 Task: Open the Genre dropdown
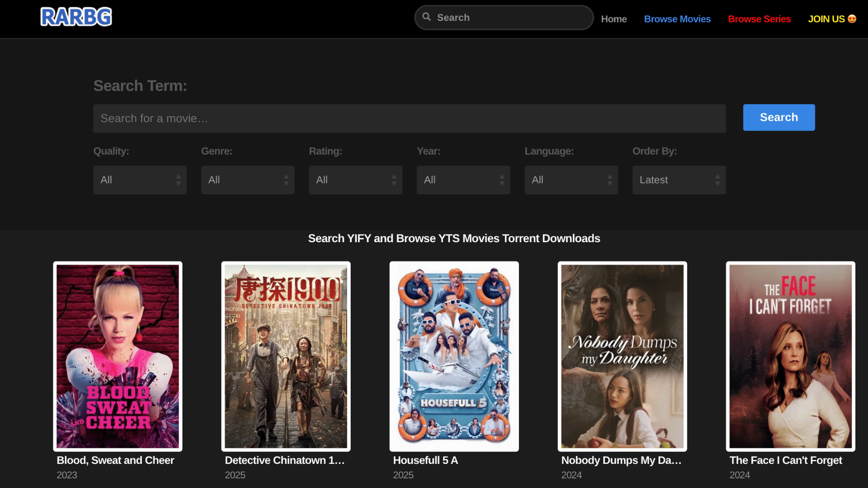(247, 180)
